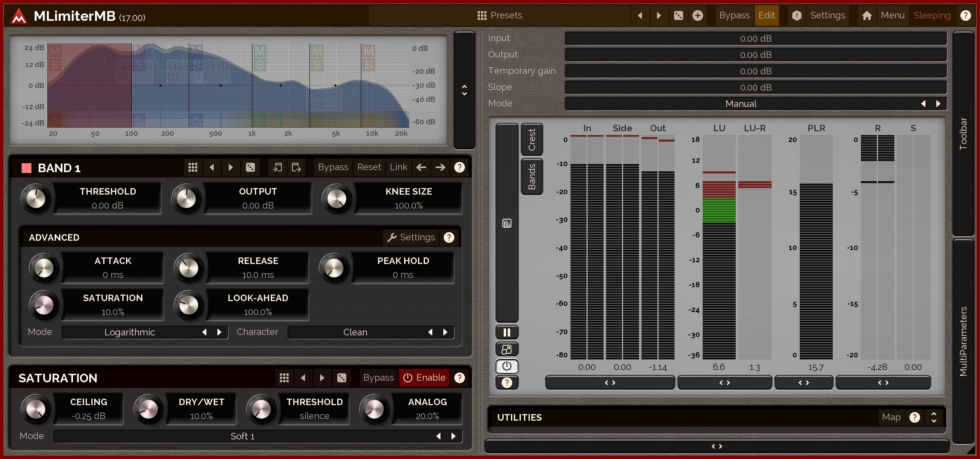The height and width of the screenshot is (459, 980).
Task: Open Saturation section help question icon
Action: 460,378
